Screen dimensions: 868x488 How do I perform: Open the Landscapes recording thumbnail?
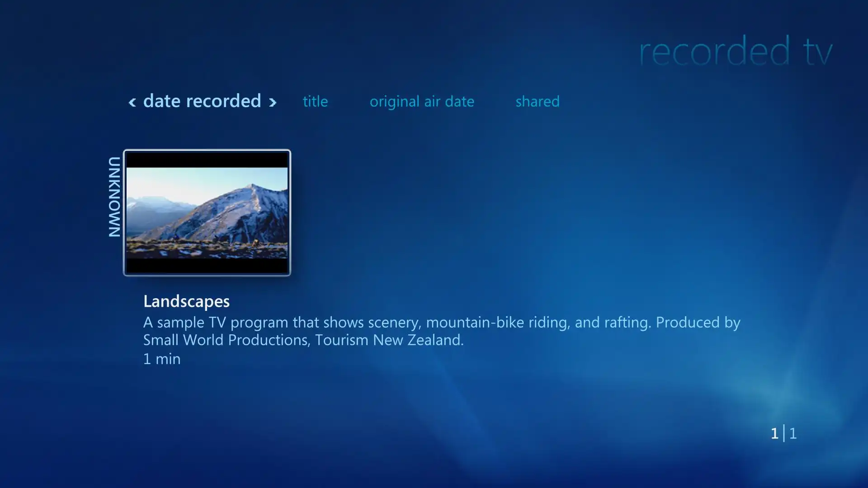207,213
